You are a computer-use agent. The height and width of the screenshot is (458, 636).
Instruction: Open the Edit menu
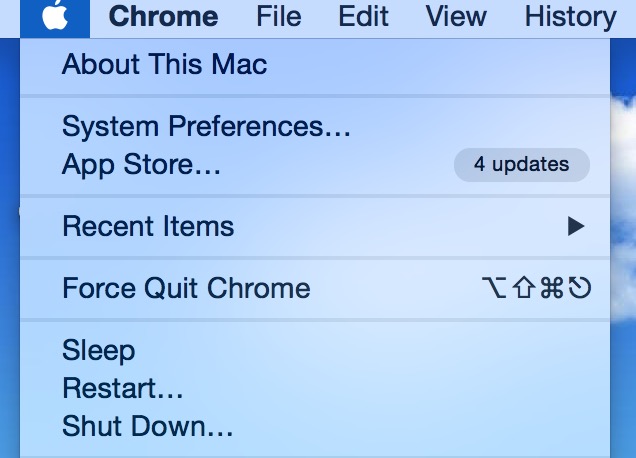coord(364,17)
